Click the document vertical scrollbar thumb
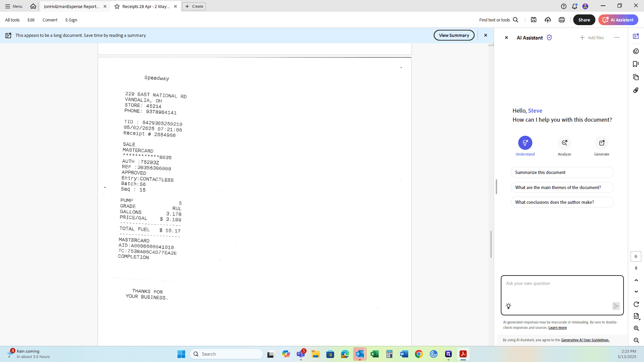The height and width of the screenshot is (362, 644). pos(491,244)
